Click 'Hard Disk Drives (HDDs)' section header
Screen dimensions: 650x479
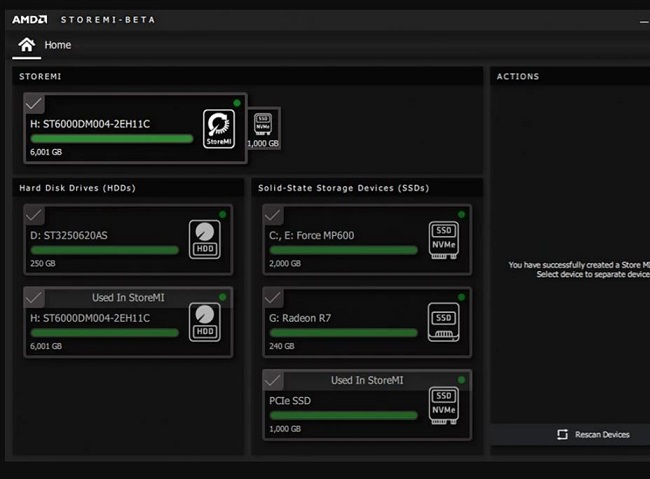[78, 188]
